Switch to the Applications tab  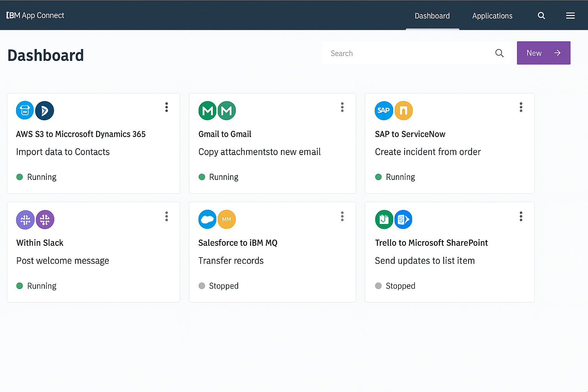pos(492,16)
